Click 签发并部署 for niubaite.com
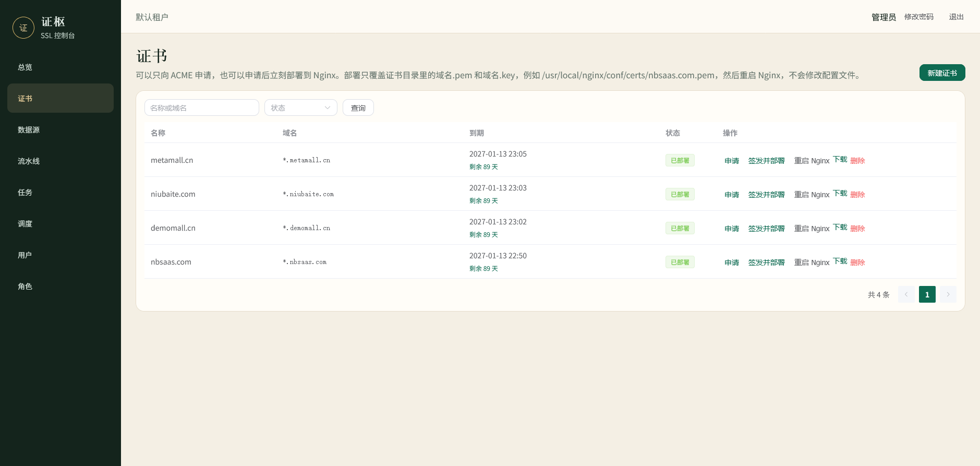 tap(766, 195)
